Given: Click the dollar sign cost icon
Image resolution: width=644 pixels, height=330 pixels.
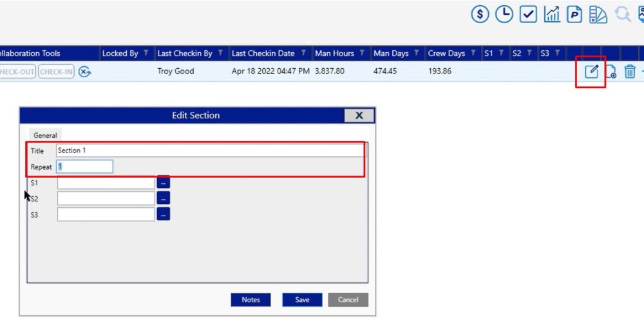Looking at the screenshot, I should coord(480,15).
